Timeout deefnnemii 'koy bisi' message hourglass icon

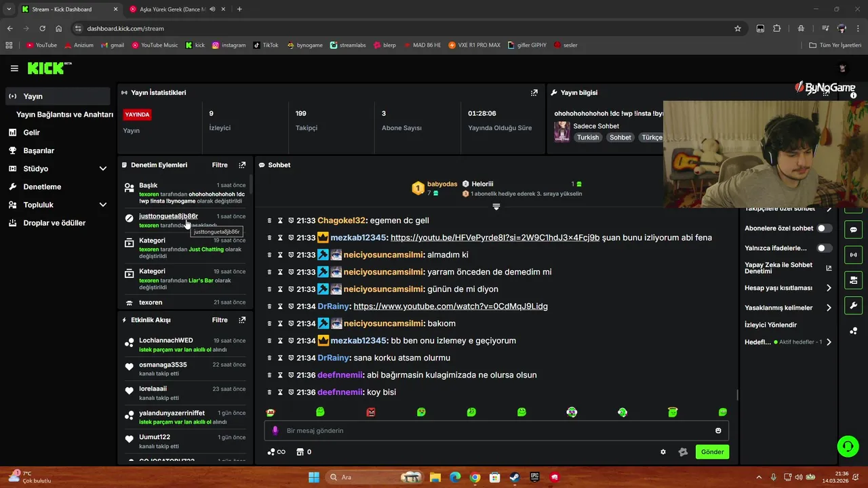pos(280,392)
